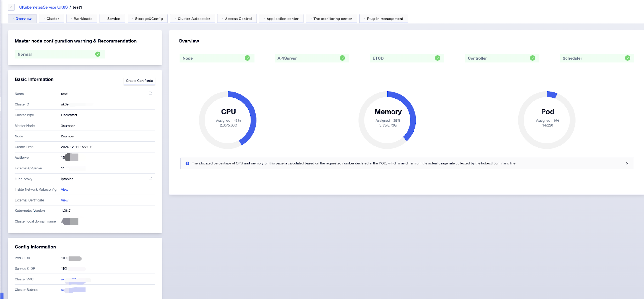Open the Cluster Autoscaler tab
The image size is (644, 299).
(x=192, y=19)
